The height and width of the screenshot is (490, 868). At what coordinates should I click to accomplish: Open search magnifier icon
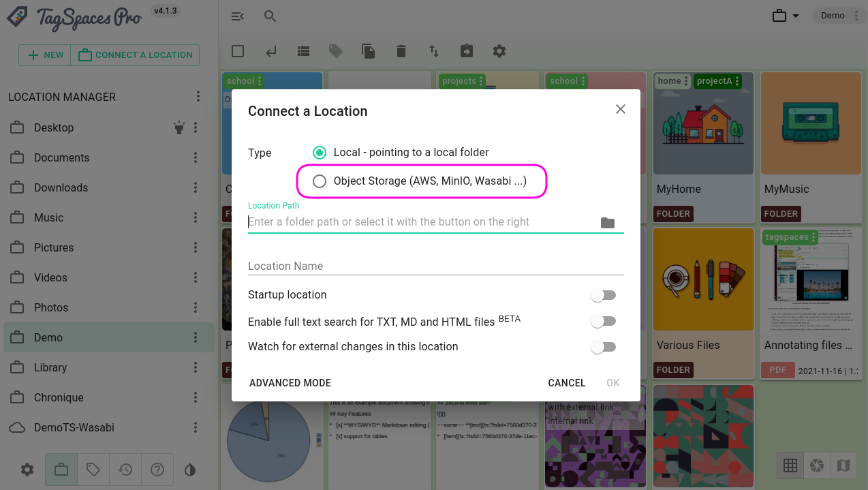(x=270, y=16)
